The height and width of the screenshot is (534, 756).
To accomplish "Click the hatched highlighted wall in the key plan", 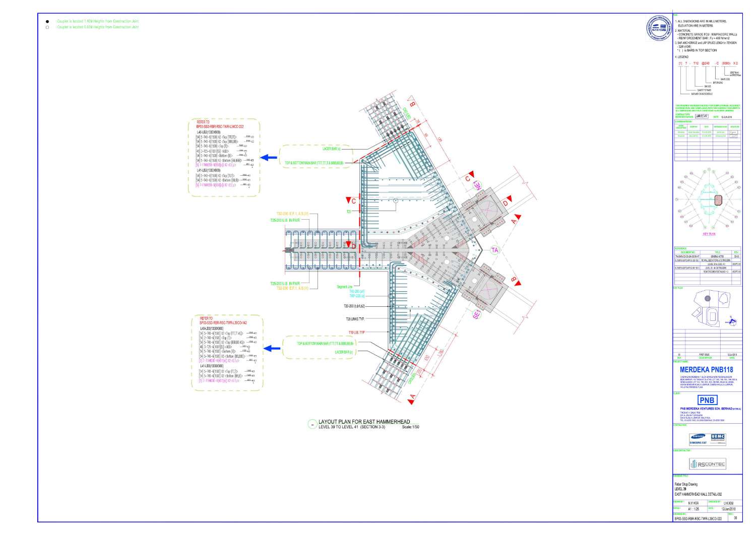I will coord(718,200).
